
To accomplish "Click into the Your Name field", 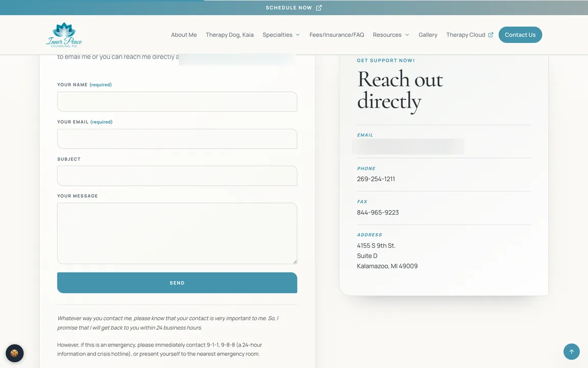I will point(177,101).
